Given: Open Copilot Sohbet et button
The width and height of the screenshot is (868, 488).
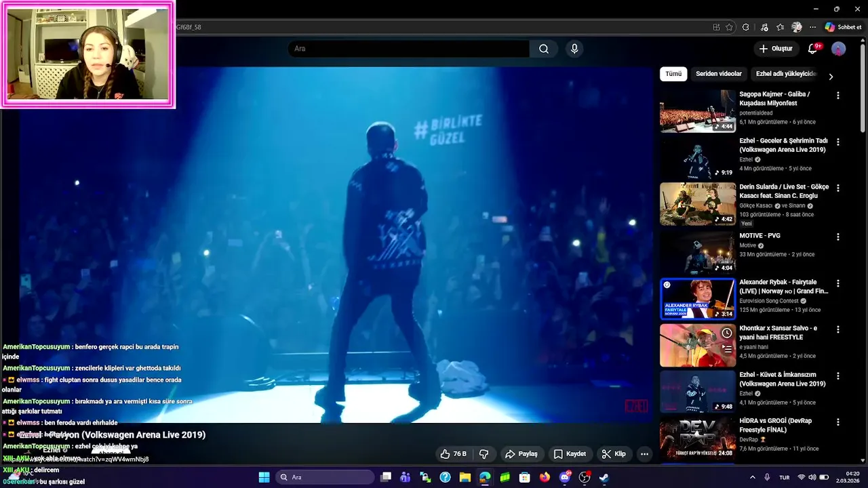Looking at the screenshot, I should [843, 27].
